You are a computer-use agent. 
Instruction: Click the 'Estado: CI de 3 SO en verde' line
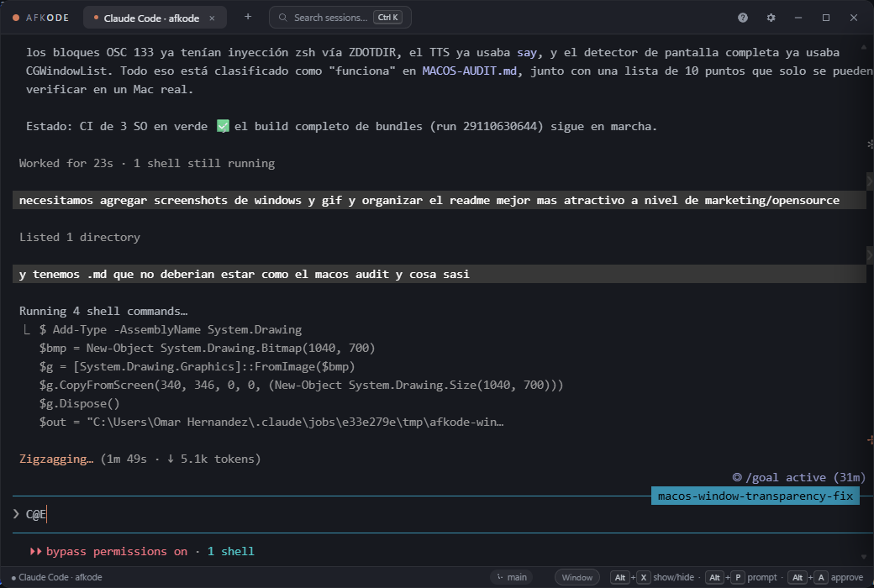tap(342, 126)
